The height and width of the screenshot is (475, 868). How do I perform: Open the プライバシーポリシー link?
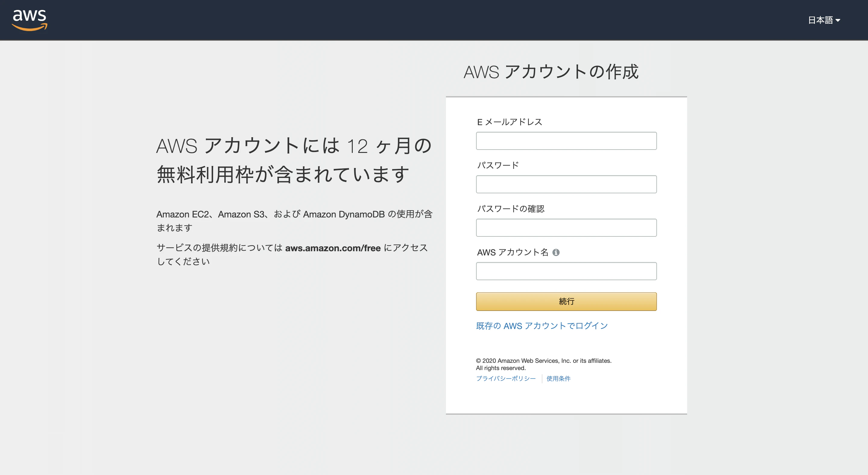click(506, 378)
